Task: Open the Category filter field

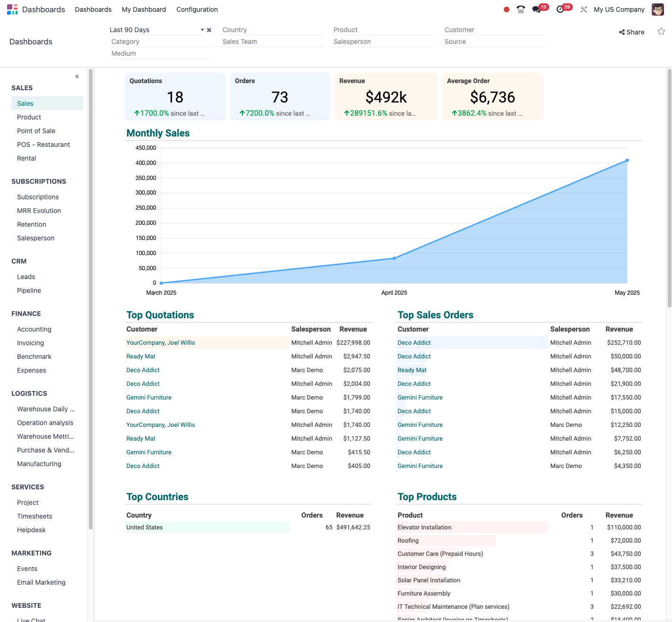Action: click(161, 42)
